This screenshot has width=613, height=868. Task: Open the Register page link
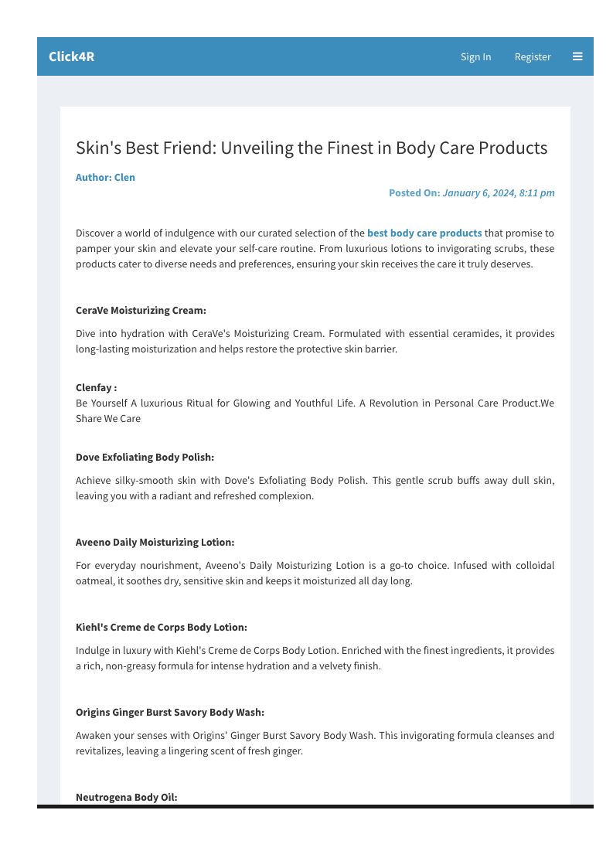tap(533, 56)
